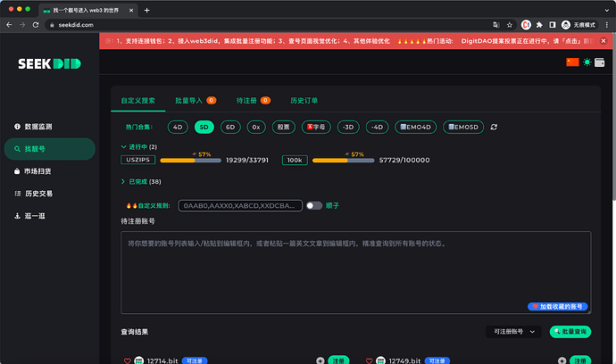Toggle light mode with the sun icon
Image resolution: width=616 pixels, height=364 pixels.
point(587,62)
